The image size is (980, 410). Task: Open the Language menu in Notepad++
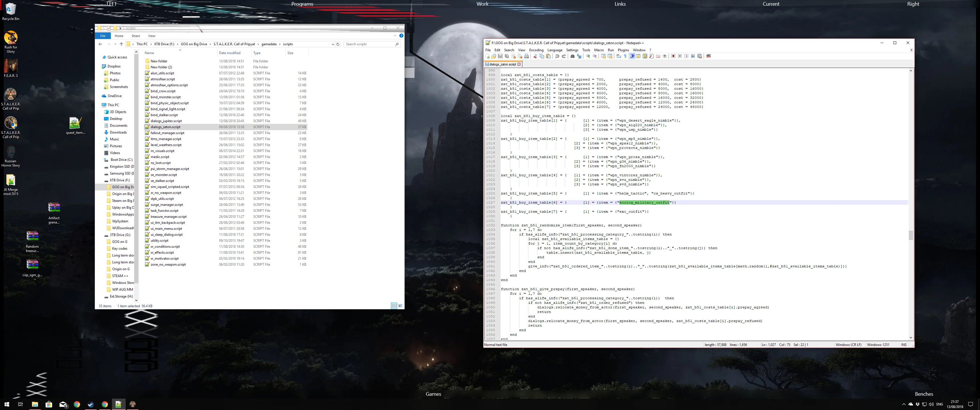[x=555, y=50]
